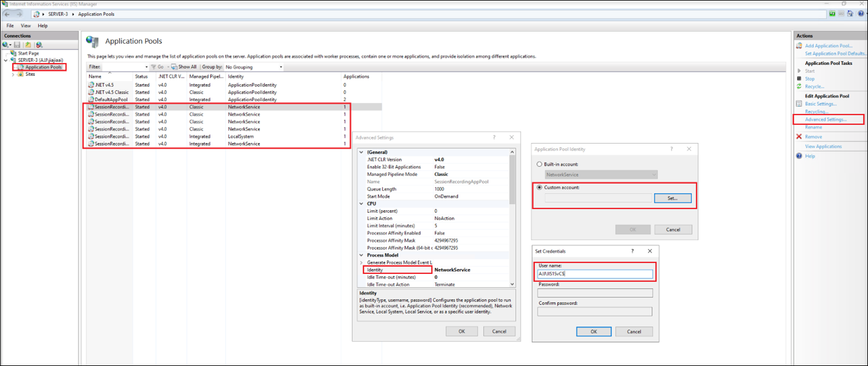The image size is (868, 366).
Task: Click the Sites folder icon in tree
Action: coord(21,74)
